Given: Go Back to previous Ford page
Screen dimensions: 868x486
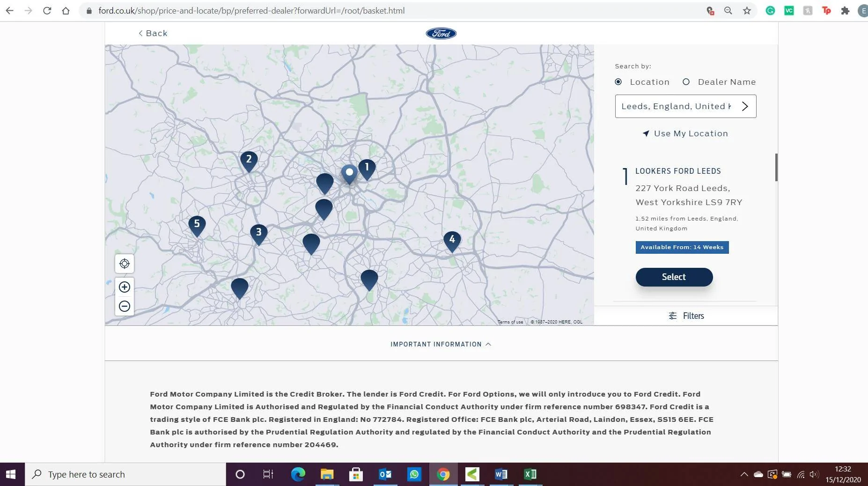Looking at the screenshot, I should 153,33.
